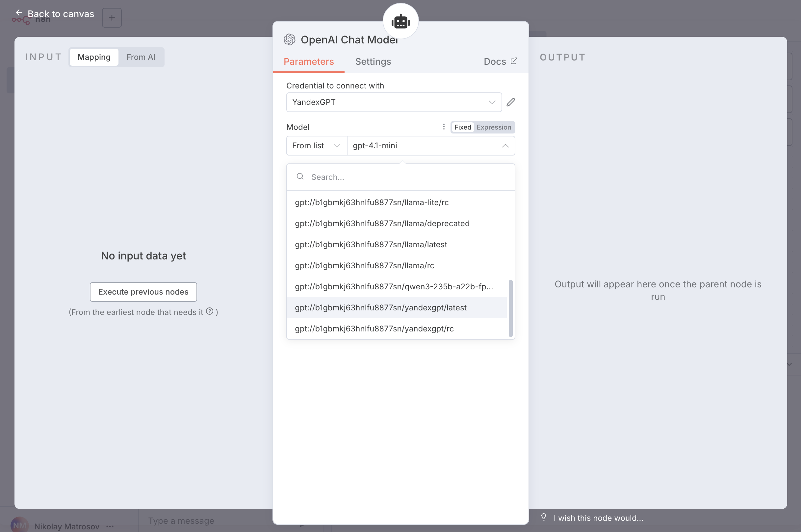This screenshot has width=801, height=532.
Task: Switch Model field to Fixed mode
Action: click(x=462, y=127)
